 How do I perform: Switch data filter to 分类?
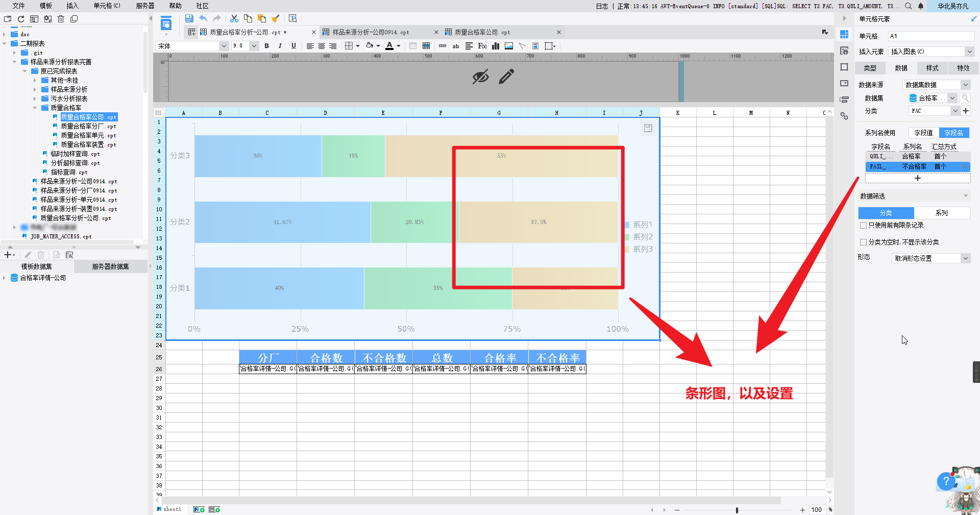coord(886,213)
